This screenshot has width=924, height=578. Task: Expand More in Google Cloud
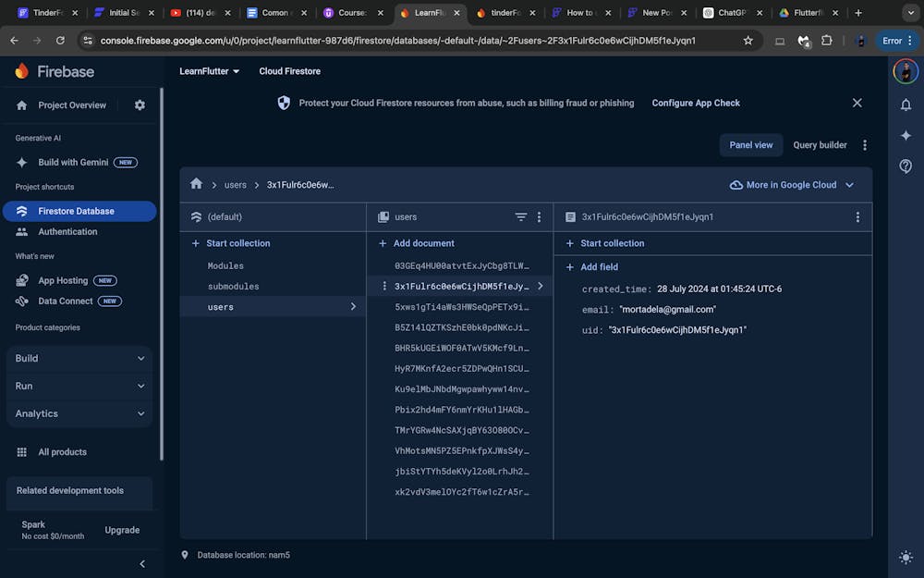[x=792, y=185]
